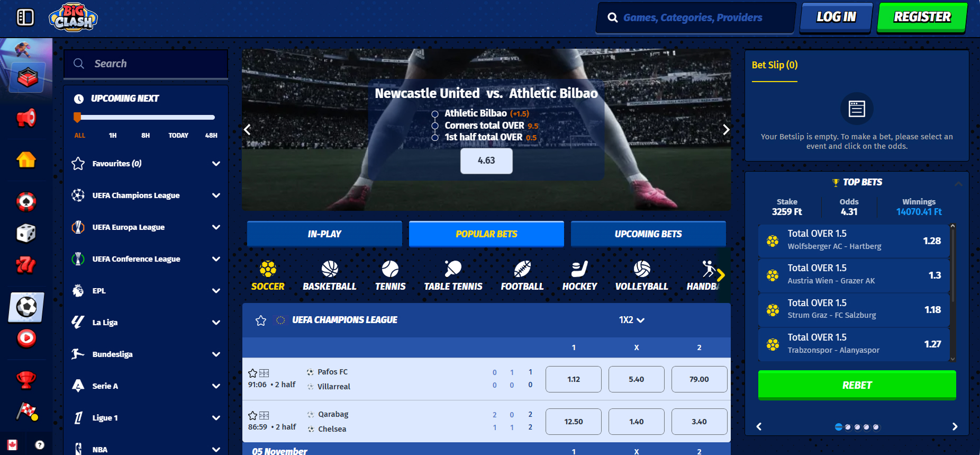Viewport: 980px width, 455px height.
Task: Open the dice games icon in sidebar
Action: tap(26, 233)
